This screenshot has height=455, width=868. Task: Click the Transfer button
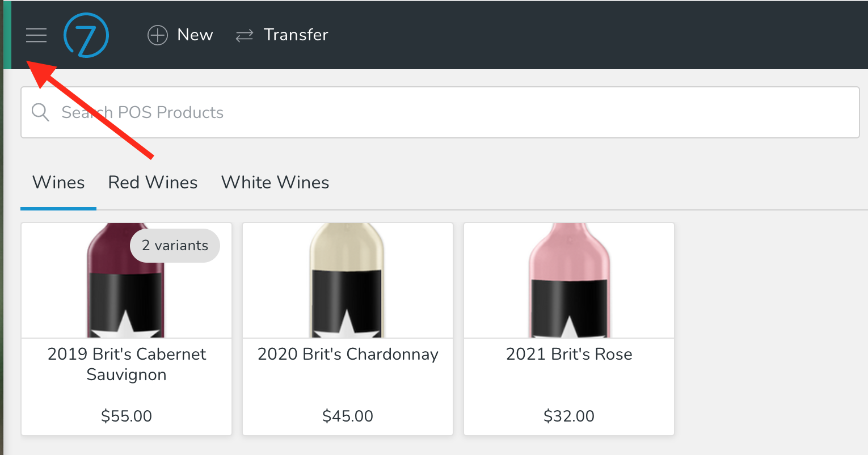click(x=282, y=35)
